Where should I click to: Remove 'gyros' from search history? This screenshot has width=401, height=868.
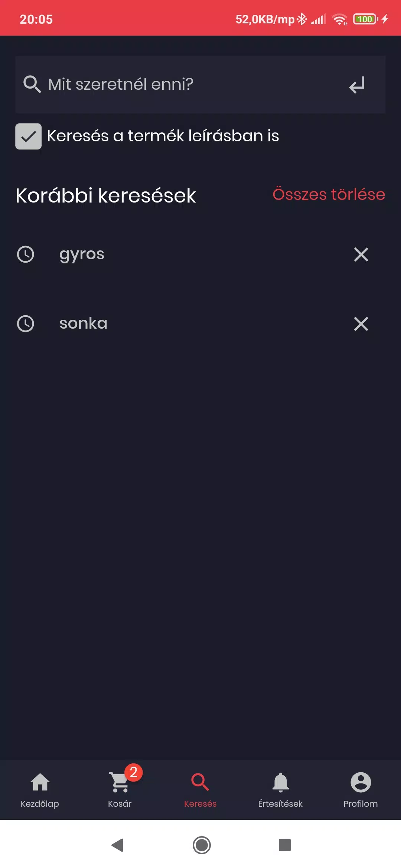[361, 254]
